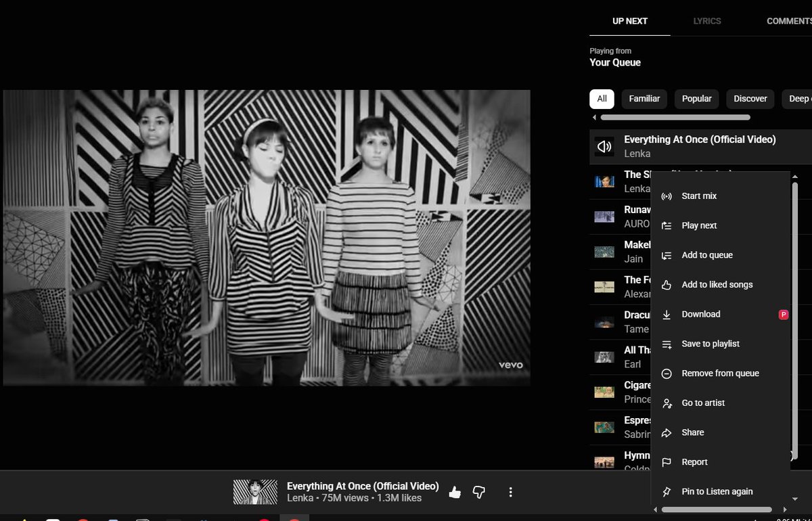Image resolution: width=812 pixels, height=521 pixels.
Task: Dislike the song with thumbs down button
Action: tap(479, 493)
